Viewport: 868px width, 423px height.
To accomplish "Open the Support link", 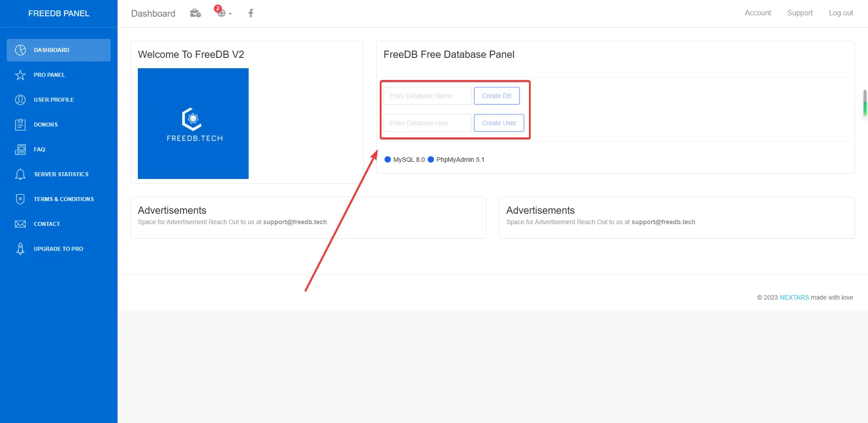I will (800, 13).
